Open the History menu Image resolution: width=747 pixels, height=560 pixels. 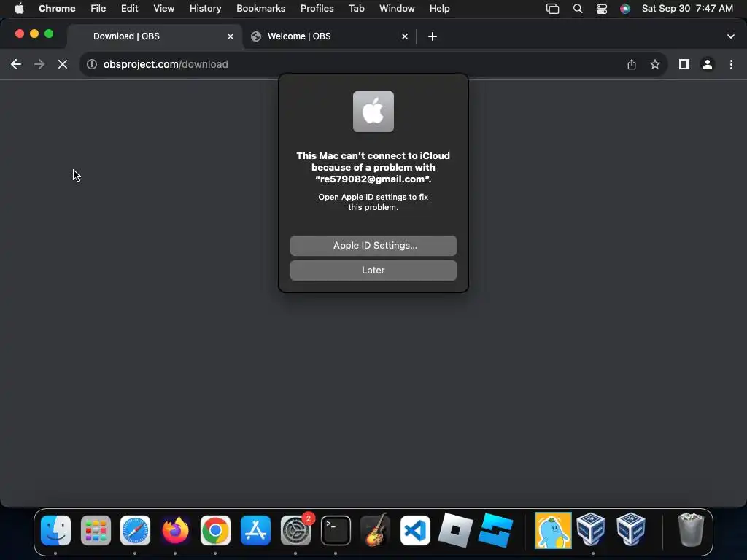pyautogui.click(x=205, y=9)
